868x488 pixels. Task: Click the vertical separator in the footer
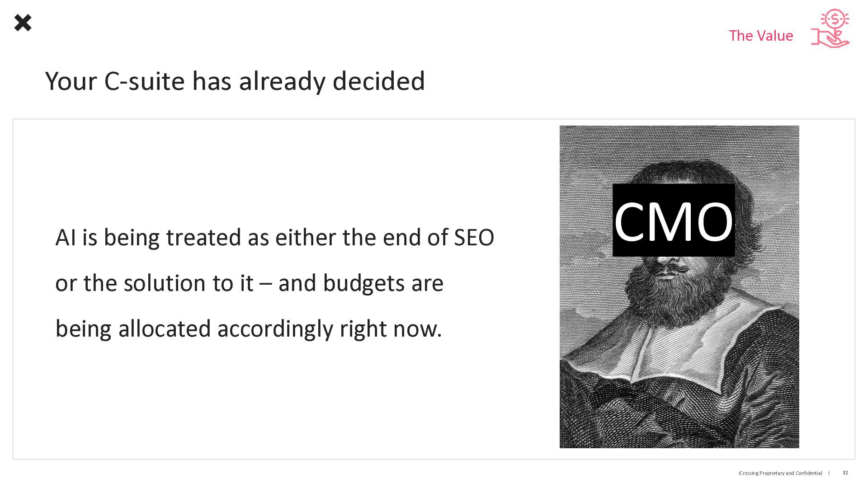pyautogui.click(x=829, y=473)
